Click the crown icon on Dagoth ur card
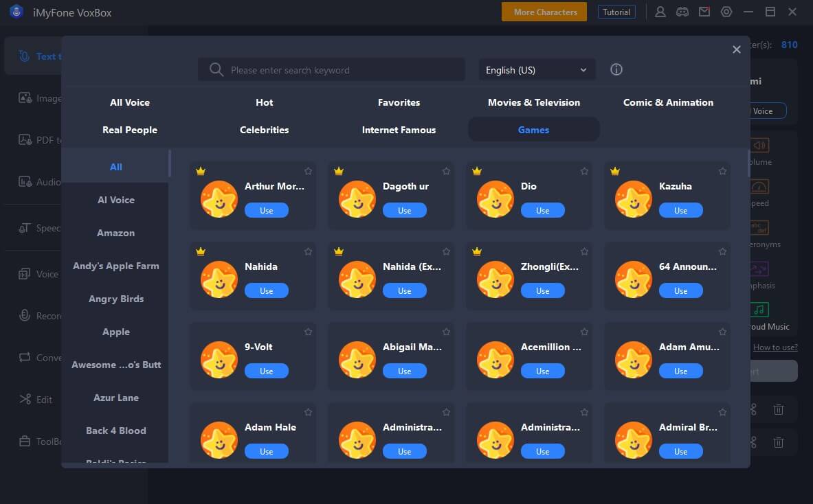This screenshot has width=813, height=504. (x=339, y=171)
